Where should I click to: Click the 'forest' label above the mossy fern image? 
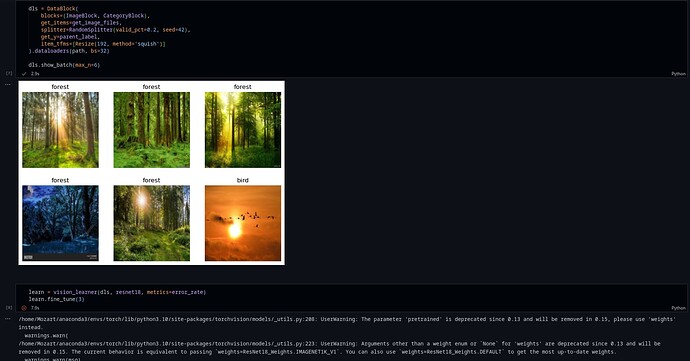(x=151, y=87)
